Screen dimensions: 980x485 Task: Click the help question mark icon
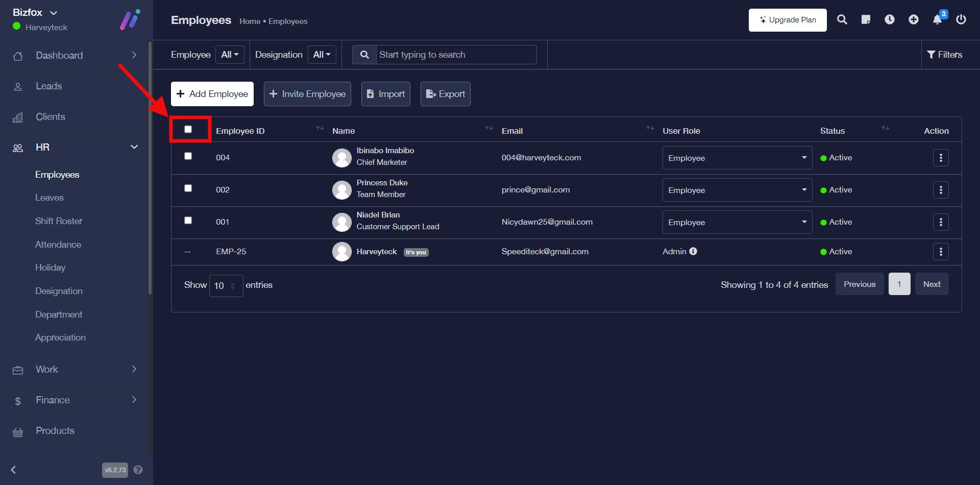click(138, 470)
